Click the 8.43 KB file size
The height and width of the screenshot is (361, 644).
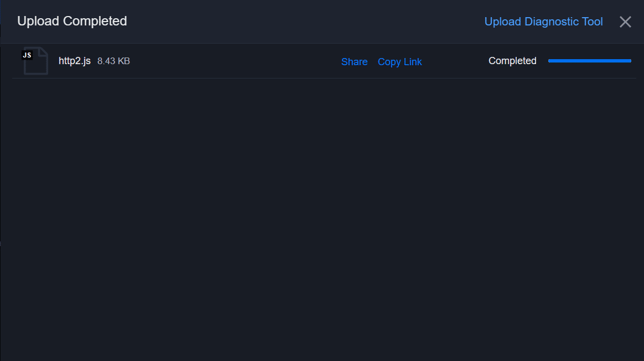(x=113, y=61)
